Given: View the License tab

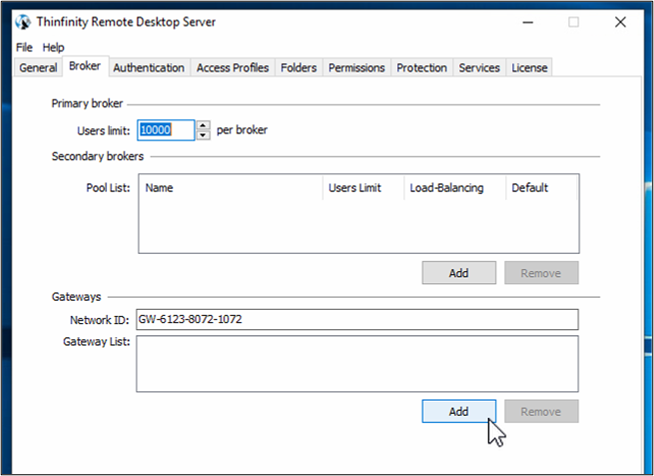Looking at the screenshot, I should (x=529, y=68).
